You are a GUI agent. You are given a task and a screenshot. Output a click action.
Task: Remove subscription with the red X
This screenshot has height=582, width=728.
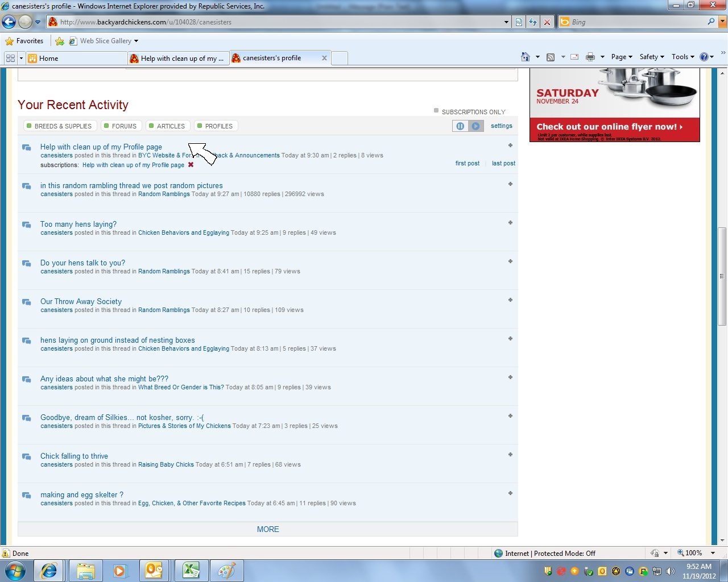[x=191, y=165]
